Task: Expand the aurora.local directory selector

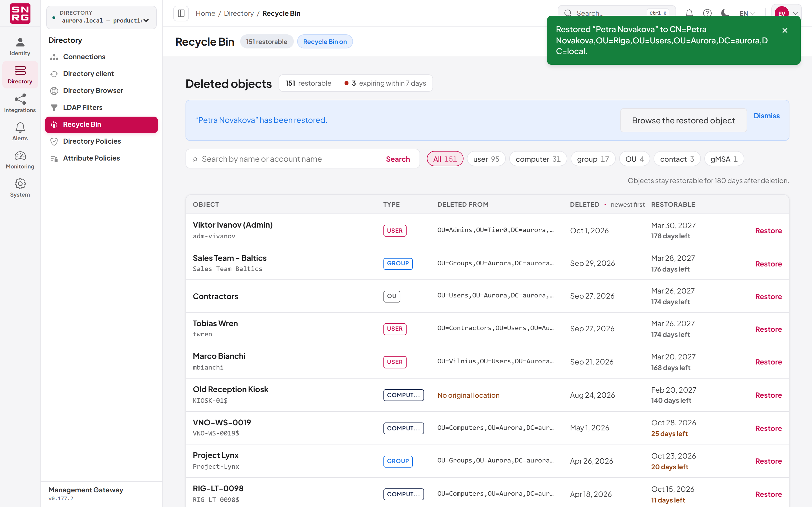Action: [101, 17]
